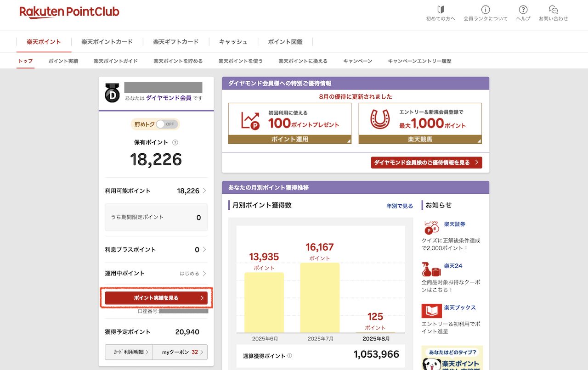Viewport: 588px width, 370px height.
Task: Toggle the 貯めトク switch
Action: pos(166,124)
